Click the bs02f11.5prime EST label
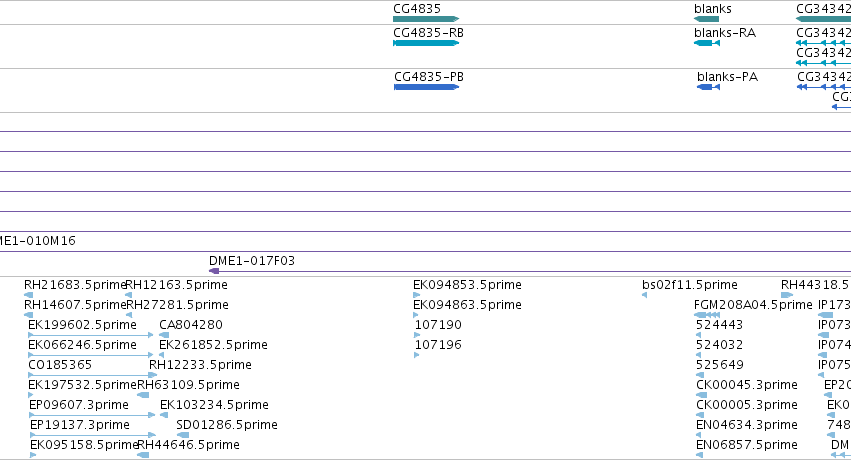Image resolution: width=851 pixels, height=460 pixels. tap(690, 285)
